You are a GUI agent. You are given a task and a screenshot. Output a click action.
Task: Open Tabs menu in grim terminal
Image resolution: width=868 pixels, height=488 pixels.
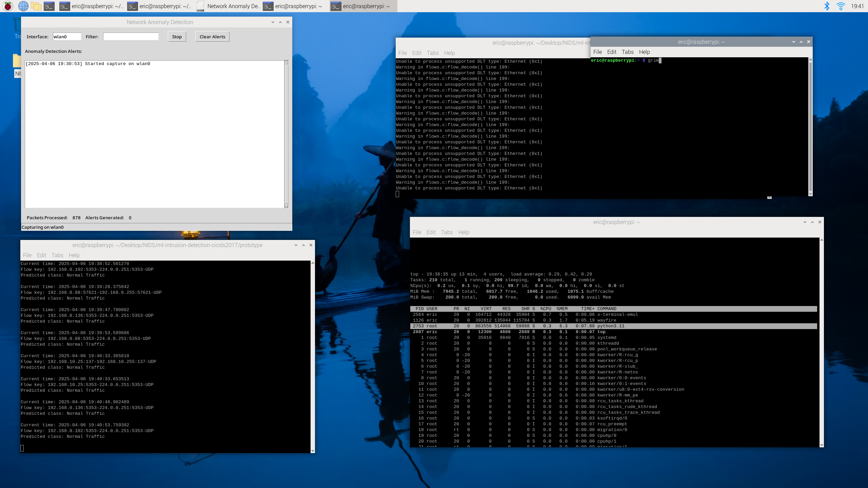pyautogui.click(x=628, y=52)
